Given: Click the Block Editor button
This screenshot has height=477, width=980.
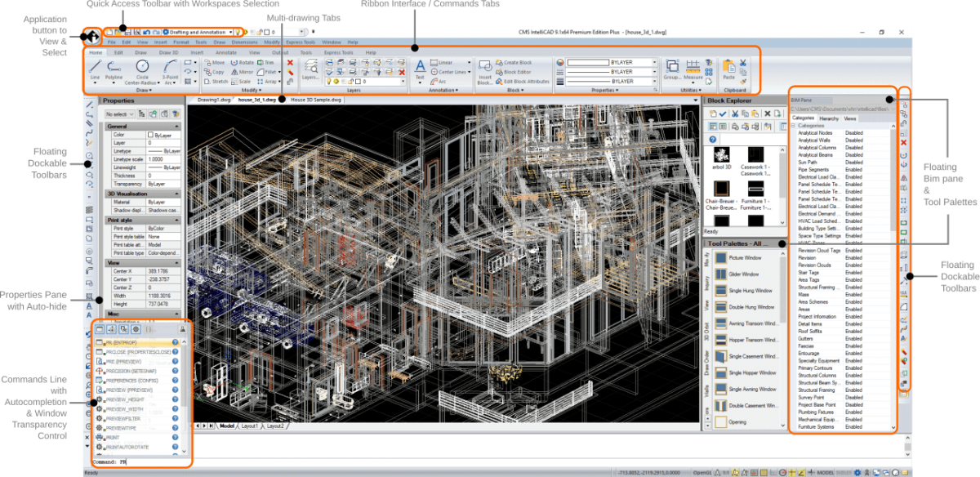Looking at the screenshot, I should coord(517,71).
